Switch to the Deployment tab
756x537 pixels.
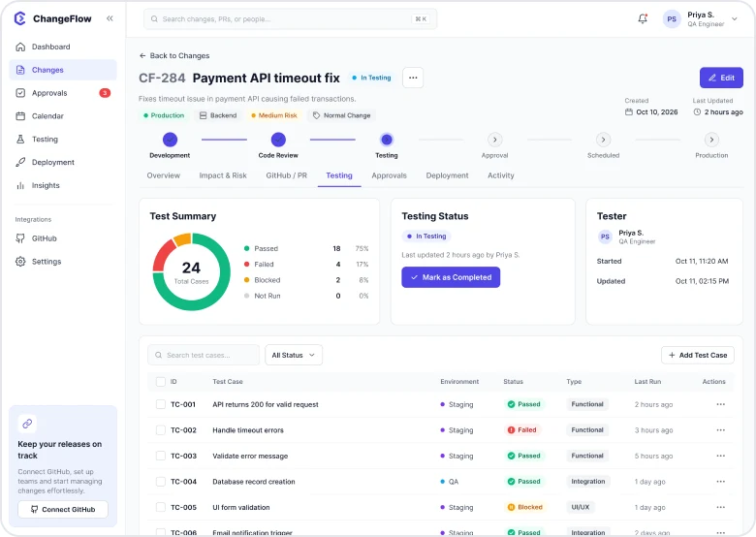click(x=447, y=175)
